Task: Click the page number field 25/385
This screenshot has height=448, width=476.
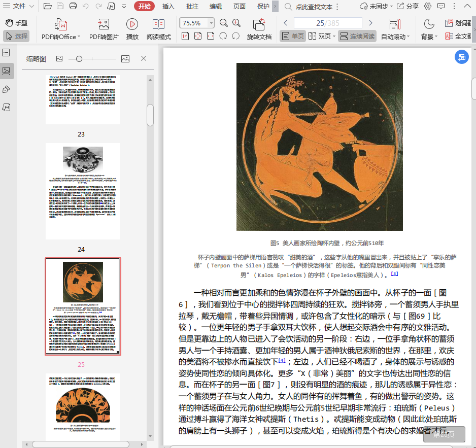Action: (328, 23)
